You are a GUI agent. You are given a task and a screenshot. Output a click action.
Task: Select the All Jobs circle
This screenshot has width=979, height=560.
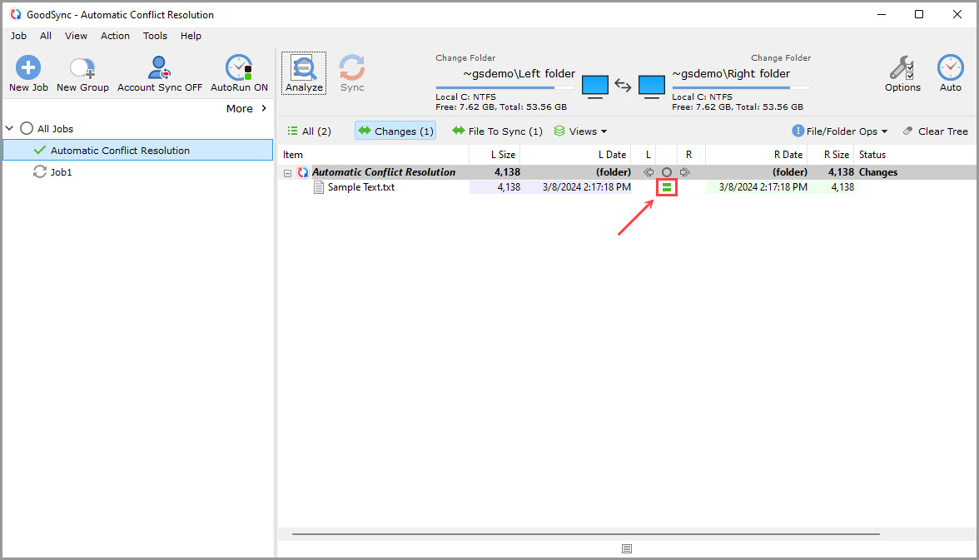click(x=27, y=129)
